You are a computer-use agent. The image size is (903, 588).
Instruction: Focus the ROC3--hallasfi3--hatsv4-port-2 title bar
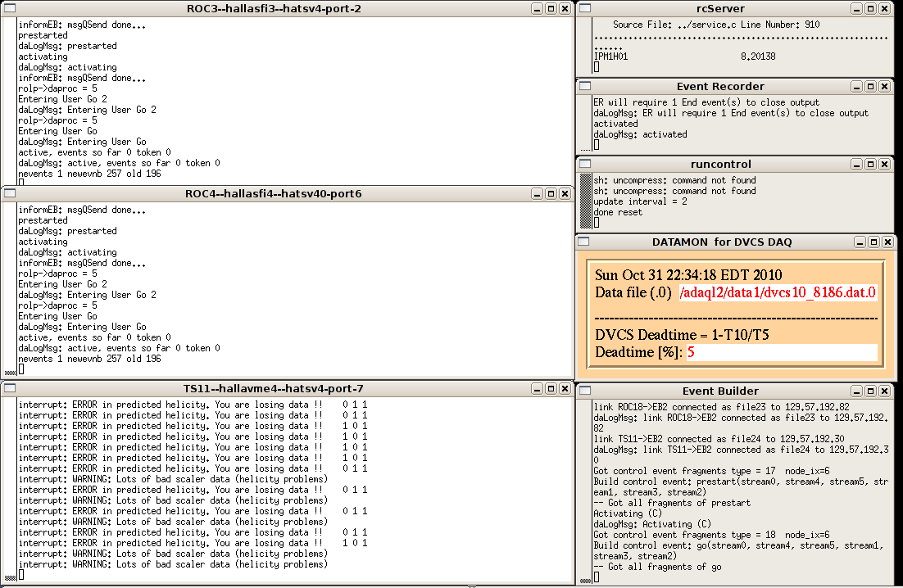pyautogui.click(x=275, y=9)
